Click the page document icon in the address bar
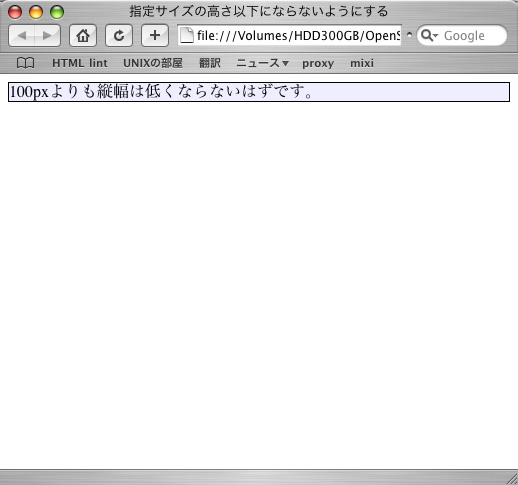The width and height of the screenshot is (518, 485). [x=187, y=35]
